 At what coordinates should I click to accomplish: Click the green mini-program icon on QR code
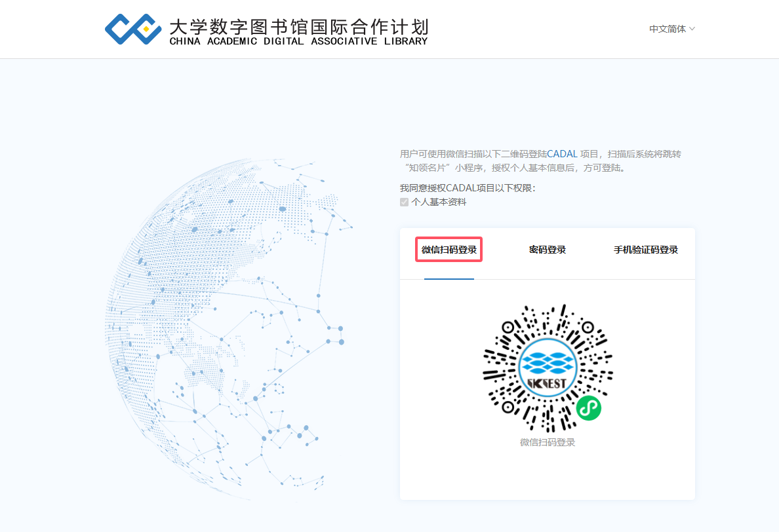pyautogui.click(x=589, y=408)
